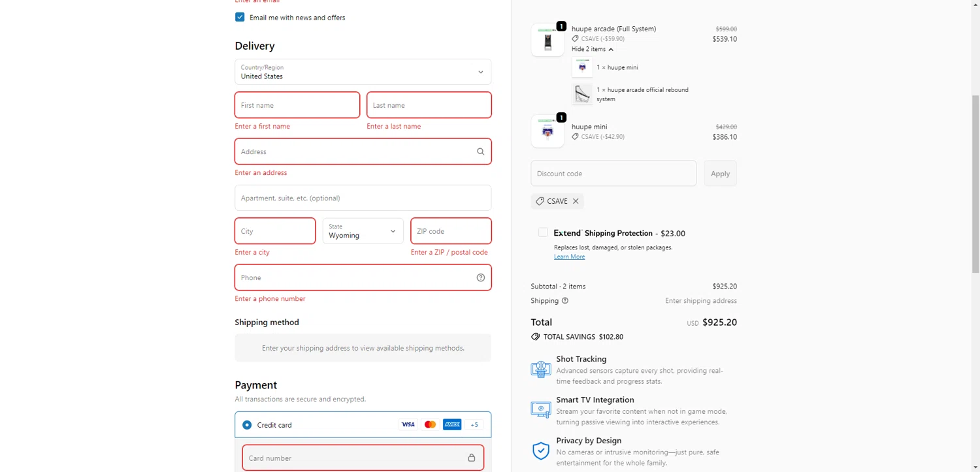Click the shipping methods placeholder message
The height and width of the screenshot is (472, 980).
363,348
